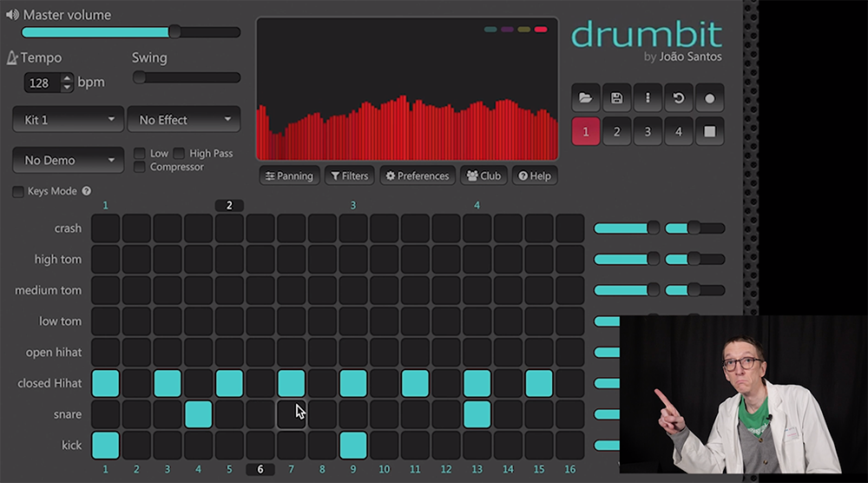868x483 pixels.
Task: Activate snare step 7
Action: pos(291,414)
